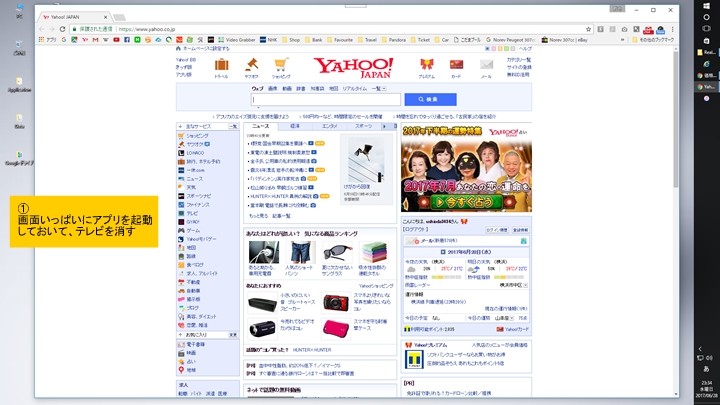Click the Chrome address bar URL
Image resolution: width=720 pixels, height=405 pixels.
point(147,29)
